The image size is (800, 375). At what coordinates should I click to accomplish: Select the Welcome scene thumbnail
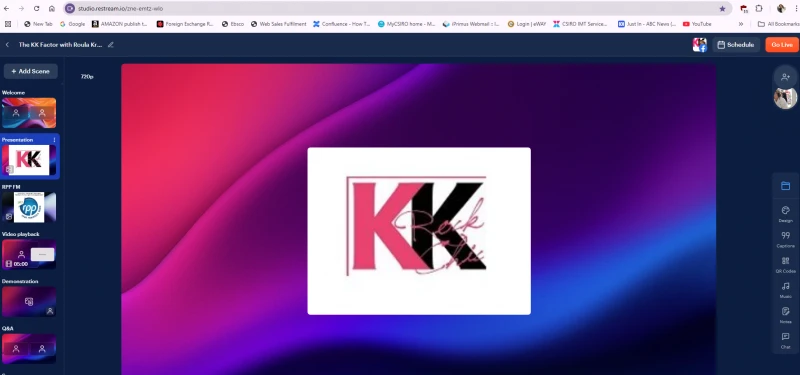(x=29, y=113)
